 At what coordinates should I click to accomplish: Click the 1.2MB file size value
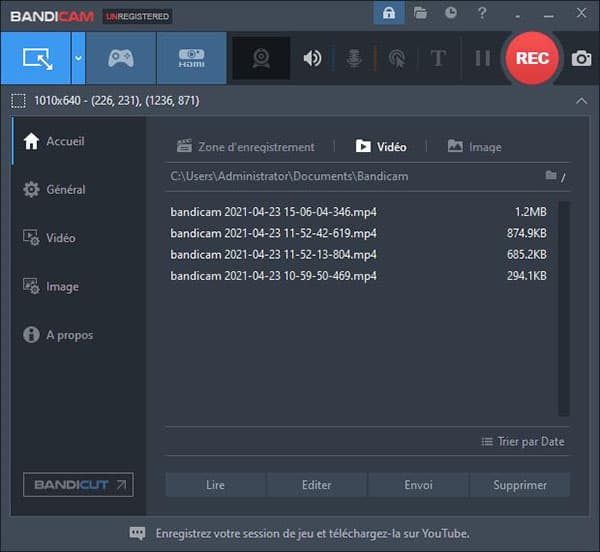pos(530,212)
